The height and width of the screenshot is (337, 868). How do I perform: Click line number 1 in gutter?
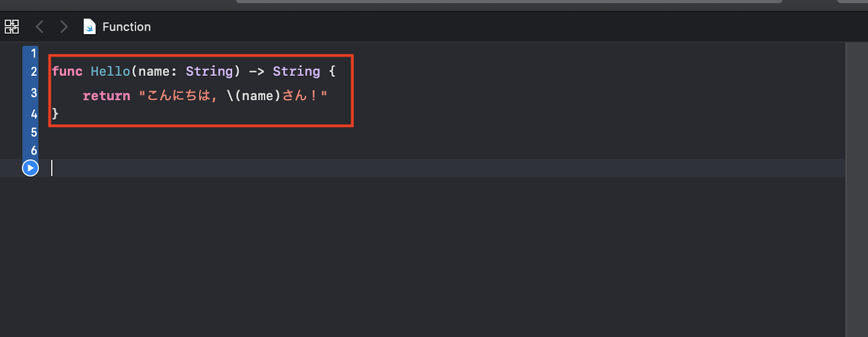(34, 54)
